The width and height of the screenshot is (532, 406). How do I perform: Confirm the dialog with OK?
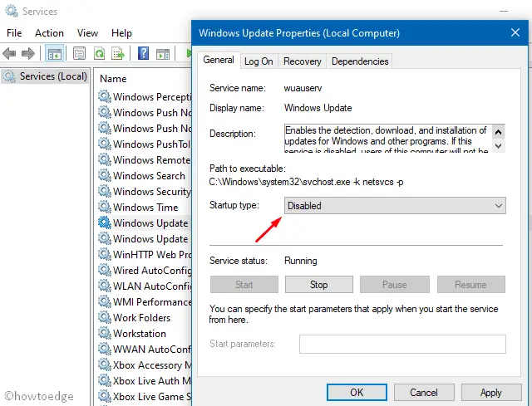point(357,393)
